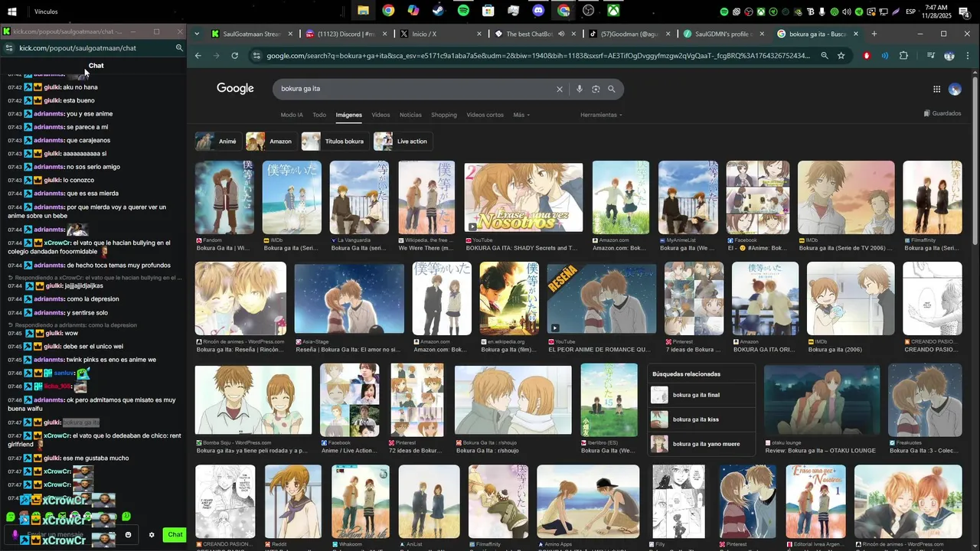This screenshot has height=551, width=980.
Task: Click the Google logo
Action: [235, 89]
